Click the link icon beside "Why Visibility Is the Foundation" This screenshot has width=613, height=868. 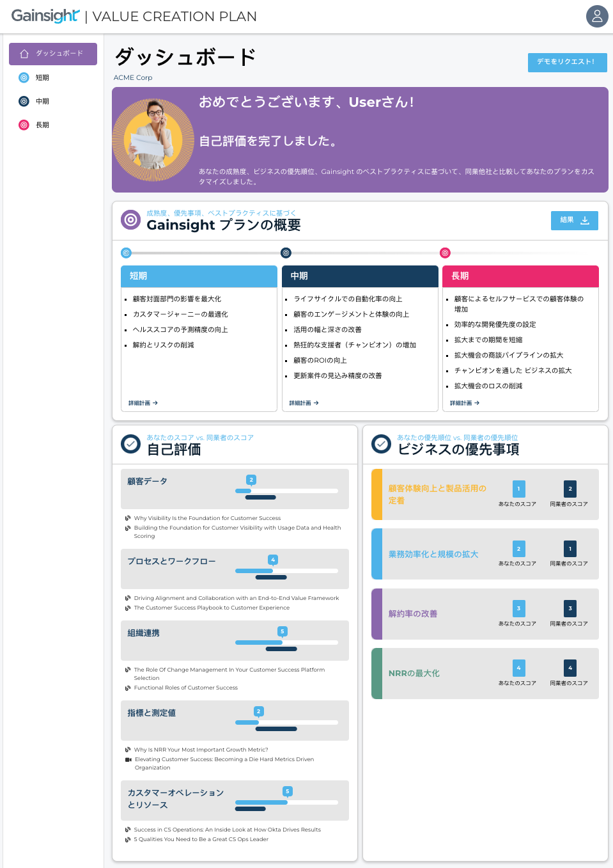[128, 518]
